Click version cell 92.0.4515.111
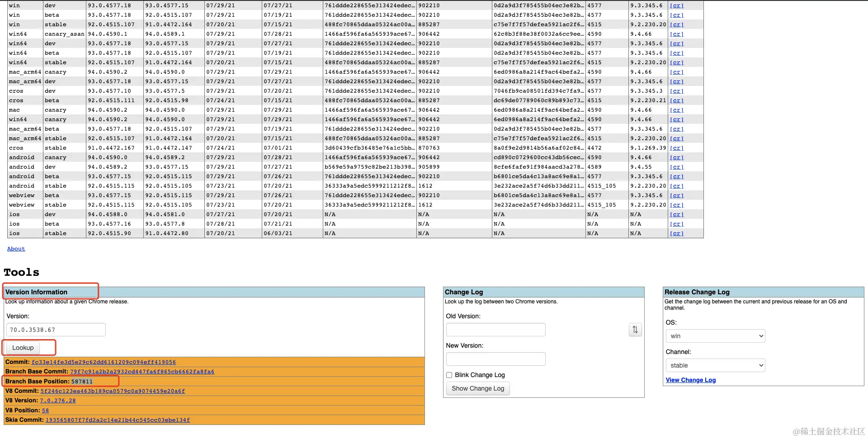Viewport: 868px width, 439px height. (x=114, y=100)
